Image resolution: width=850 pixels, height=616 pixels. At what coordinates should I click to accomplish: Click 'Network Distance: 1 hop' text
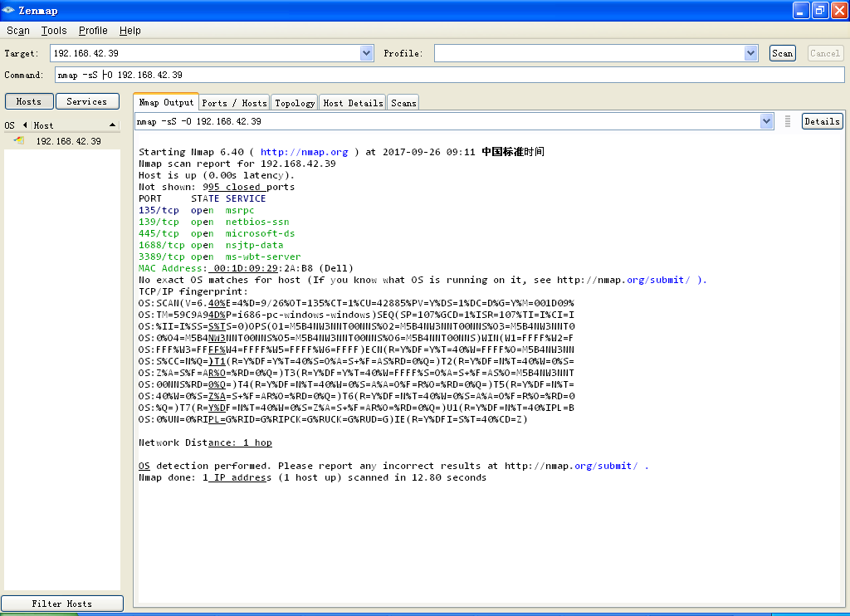[x=205, y=442]
